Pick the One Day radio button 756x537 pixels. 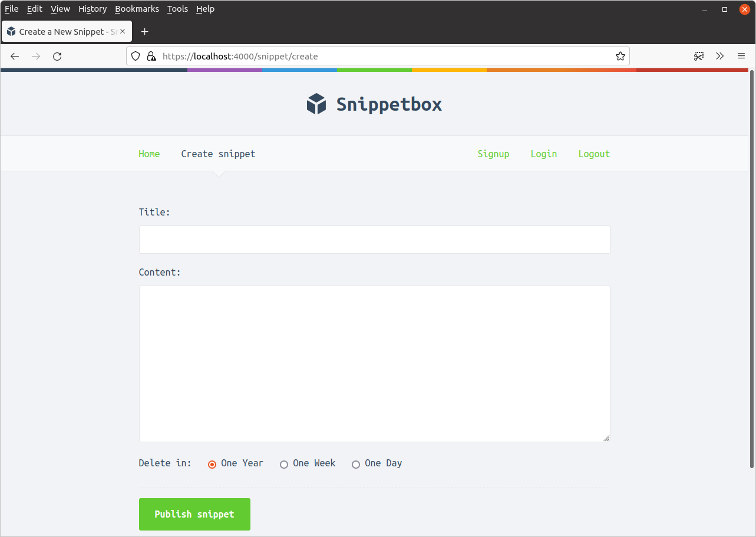click(x=356, y=465)
